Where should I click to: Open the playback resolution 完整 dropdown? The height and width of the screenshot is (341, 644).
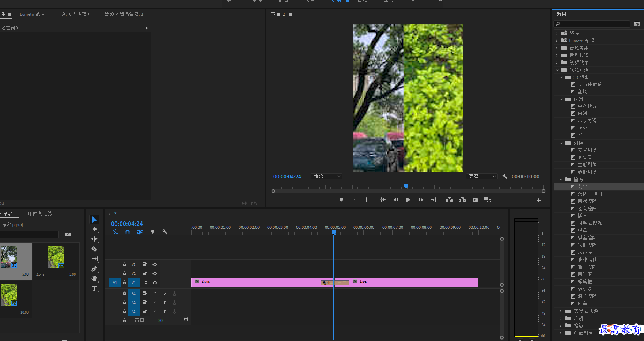pyautogui.click(x=482, y=176)
